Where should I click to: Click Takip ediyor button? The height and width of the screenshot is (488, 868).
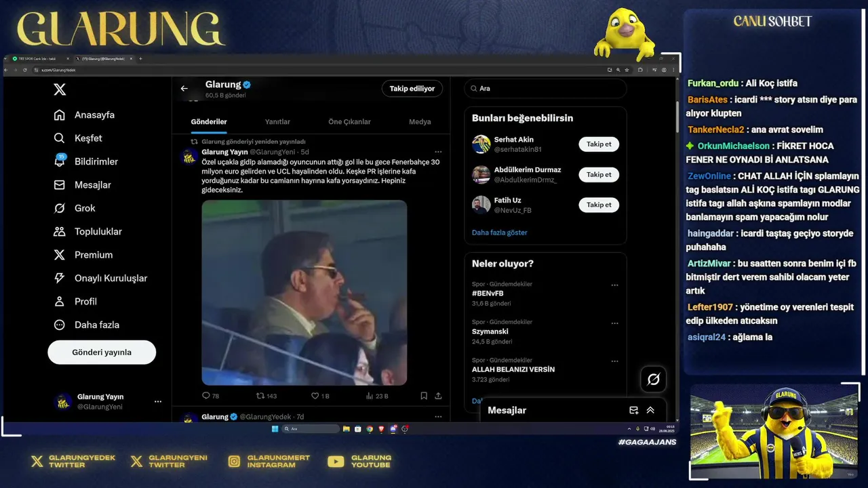pyautogui.click(x=412, y=89)
